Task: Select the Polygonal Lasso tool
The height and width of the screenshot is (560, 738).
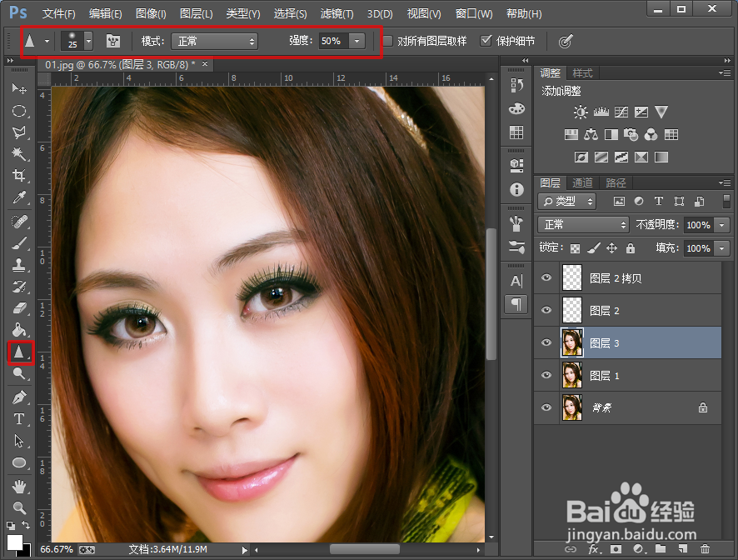Action: 19,132
